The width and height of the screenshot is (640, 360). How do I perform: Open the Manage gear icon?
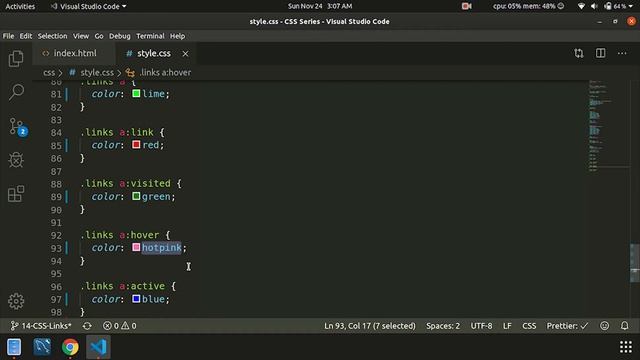tap(16, 301)
